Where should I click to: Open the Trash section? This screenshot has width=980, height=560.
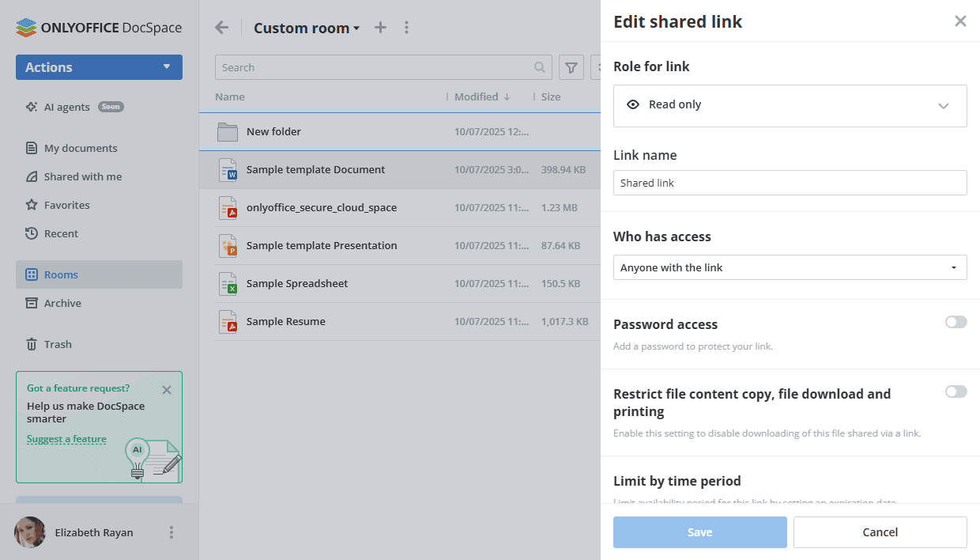[x=58, y=344]
